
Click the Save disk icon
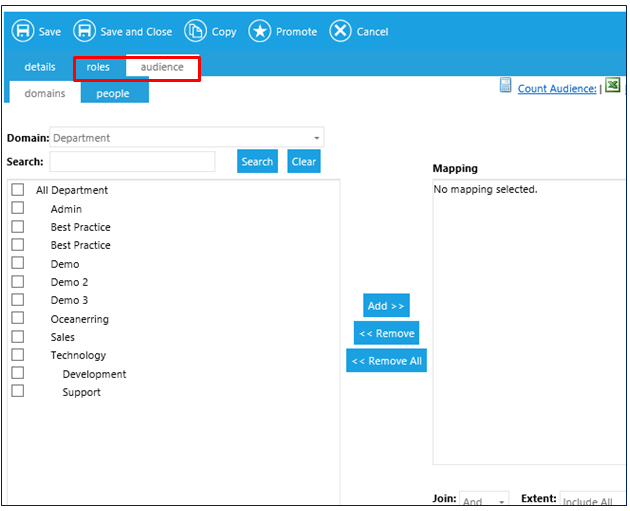click(22, 31)
